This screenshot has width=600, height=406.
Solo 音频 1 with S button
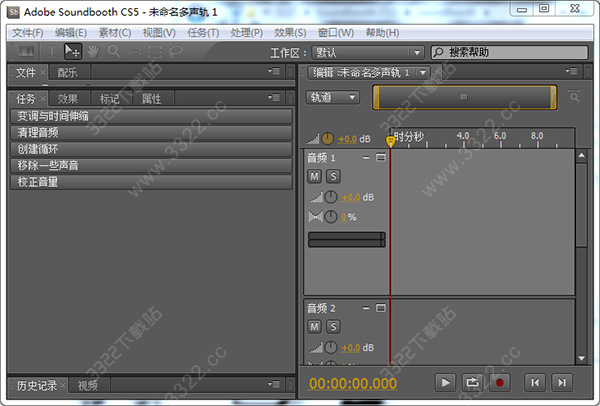coord(333,176)
